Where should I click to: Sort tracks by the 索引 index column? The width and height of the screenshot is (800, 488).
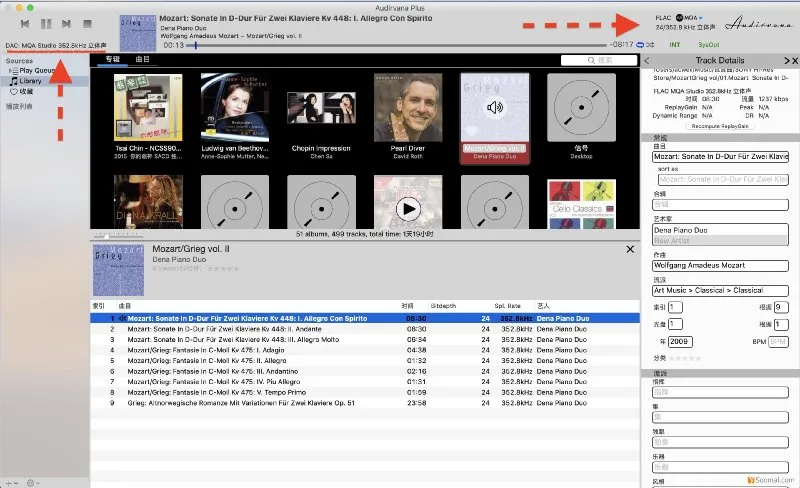98,306
